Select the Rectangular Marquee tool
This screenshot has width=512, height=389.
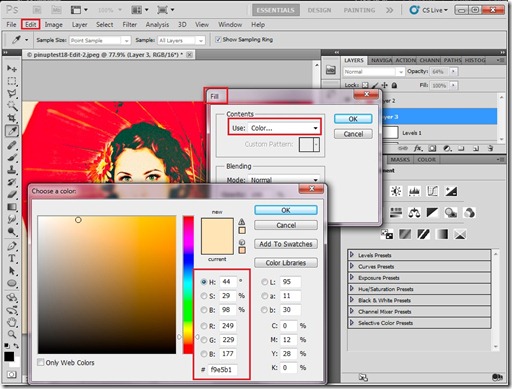(x=12, y=81)
